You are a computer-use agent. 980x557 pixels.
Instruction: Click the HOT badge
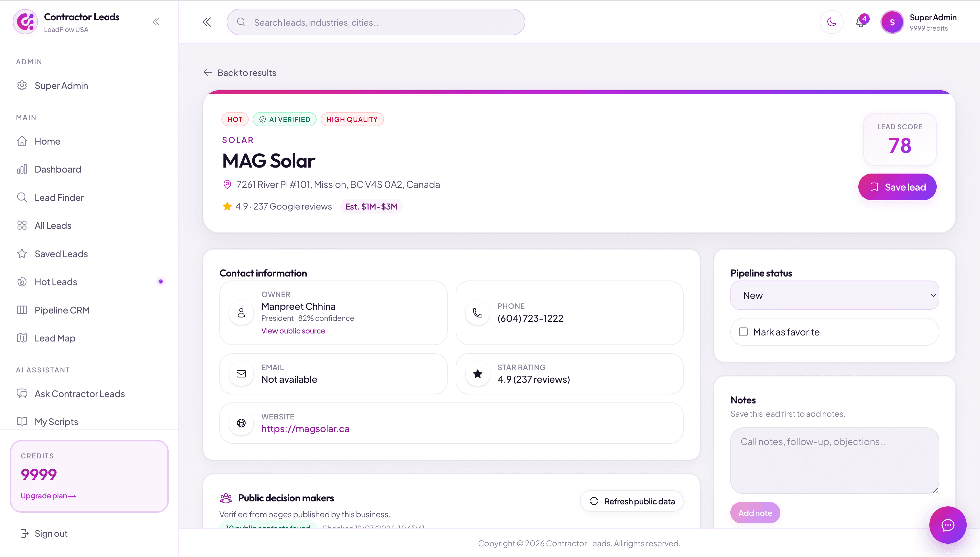click(235, 119)
